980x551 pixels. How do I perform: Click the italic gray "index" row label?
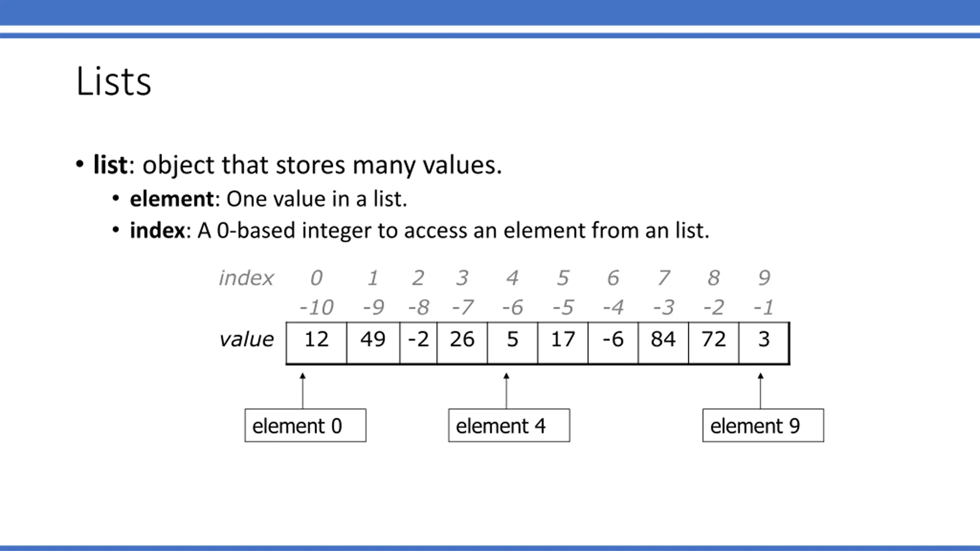click(246, 278)
